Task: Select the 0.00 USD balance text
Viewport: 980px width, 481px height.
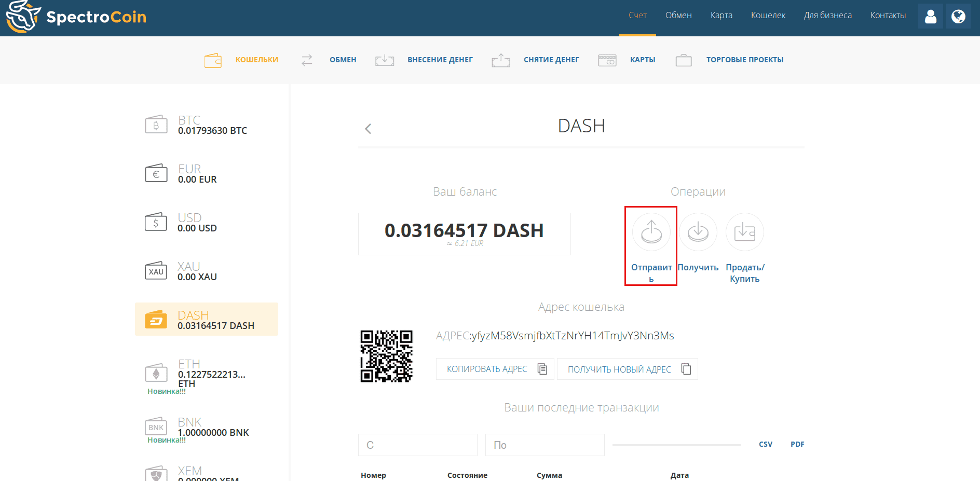Action: (197, 228)
